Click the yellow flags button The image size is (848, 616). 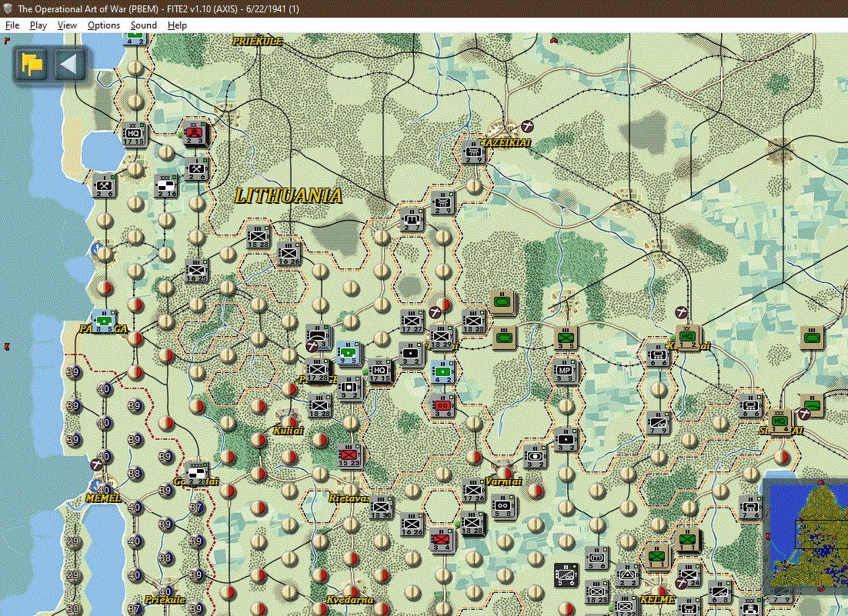tap(32, 65)
